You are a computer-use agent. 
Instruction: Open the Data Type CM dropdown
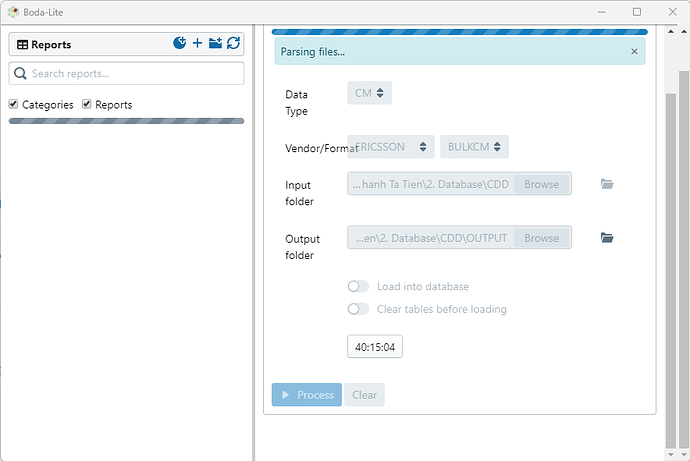pos(369,93)
